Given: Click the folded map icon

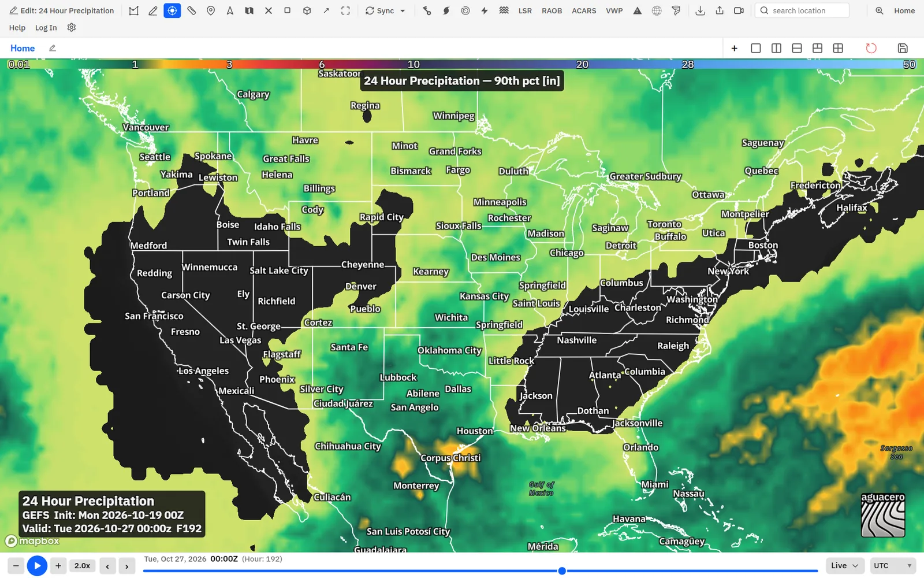Looking at the screenshot, I should [x=249, y=10].
